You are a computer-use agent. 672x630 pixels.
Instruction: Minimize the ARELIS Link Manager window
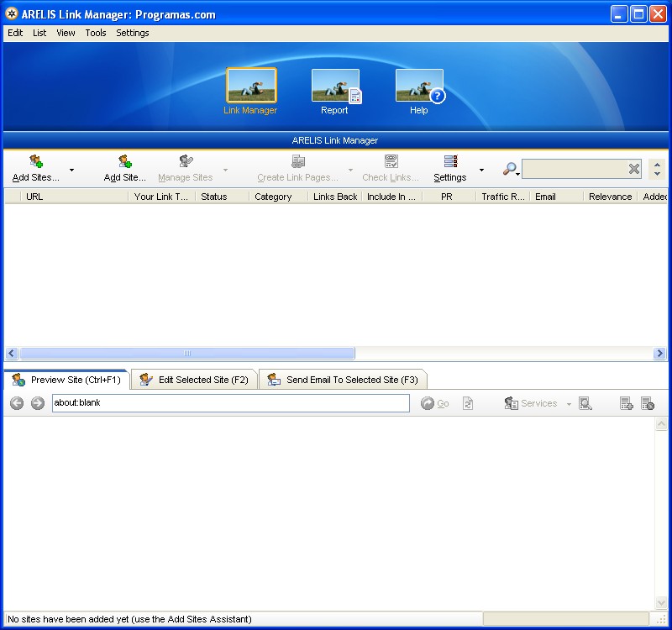[618, 14]
